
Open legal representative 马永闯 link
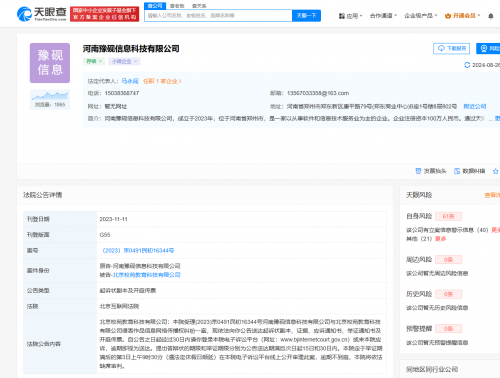click(130, 81)
